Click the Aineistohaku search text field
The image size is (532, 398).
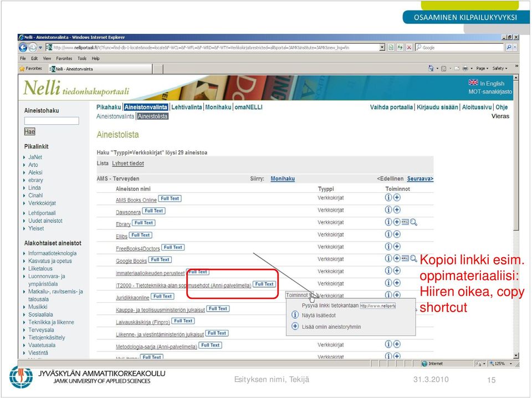pos(52,121)
